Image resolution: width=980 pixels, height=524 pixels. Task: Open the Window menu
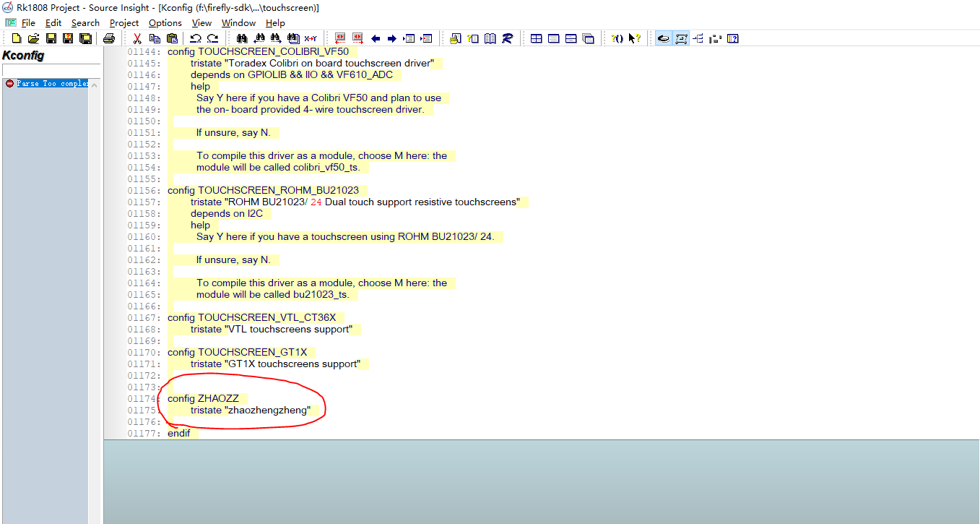tap(238, 22)
